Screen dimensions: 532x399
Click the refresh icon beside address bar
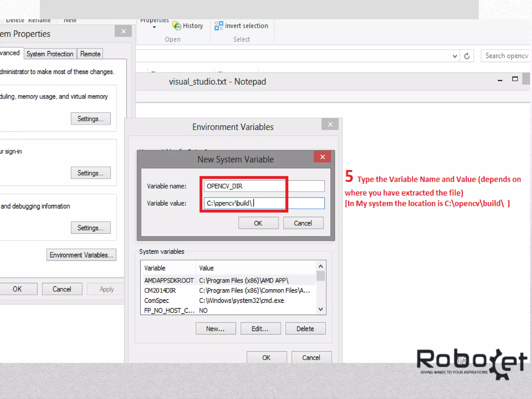pos(467,56)
